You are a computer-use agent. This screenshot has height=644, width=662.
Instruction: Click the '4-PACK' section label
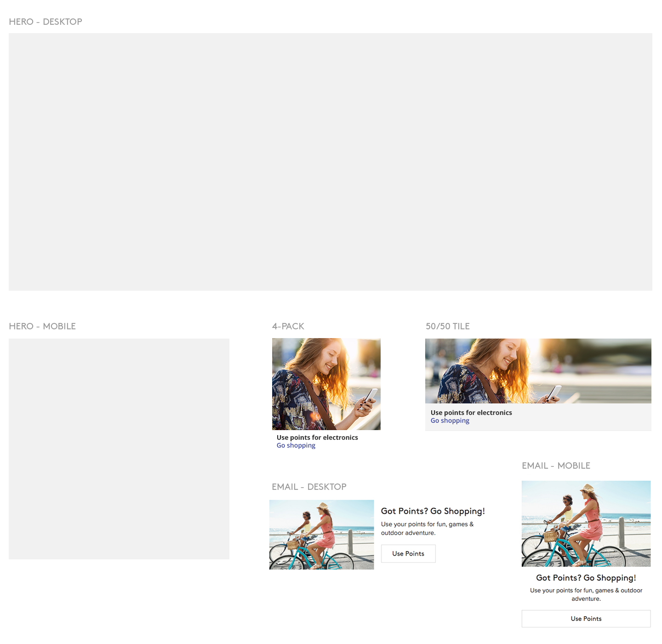(x=288, y=326)
